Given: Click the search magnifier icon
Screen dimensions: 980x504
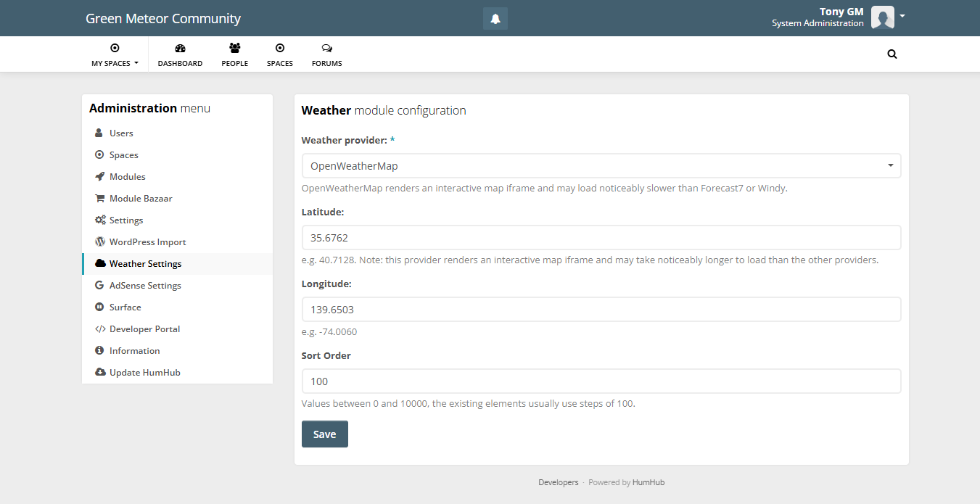Looking at the screenshot, I should (892, 54).
